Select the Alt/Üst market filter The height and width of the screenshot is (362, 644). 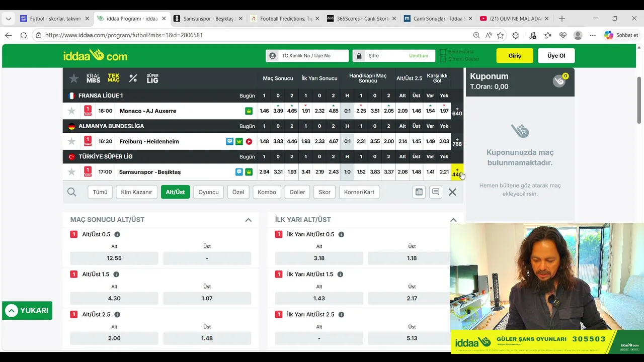[175, 192]
